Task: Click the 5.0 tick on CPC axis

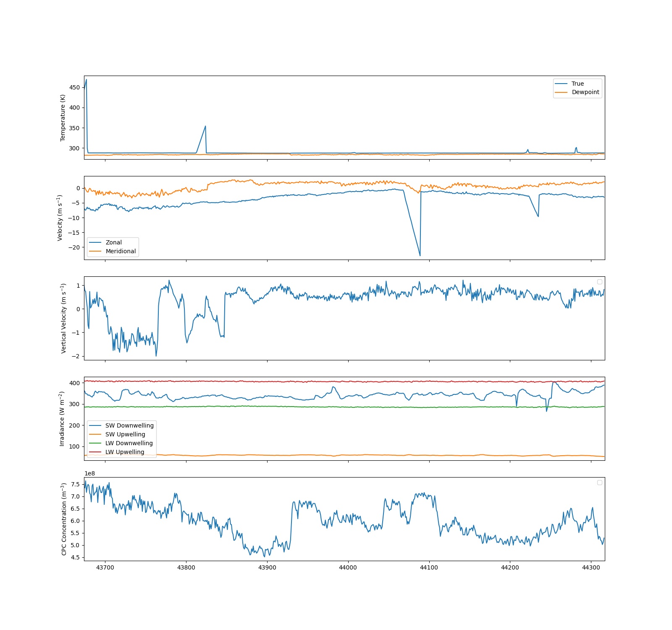Action: click(75, 545)
